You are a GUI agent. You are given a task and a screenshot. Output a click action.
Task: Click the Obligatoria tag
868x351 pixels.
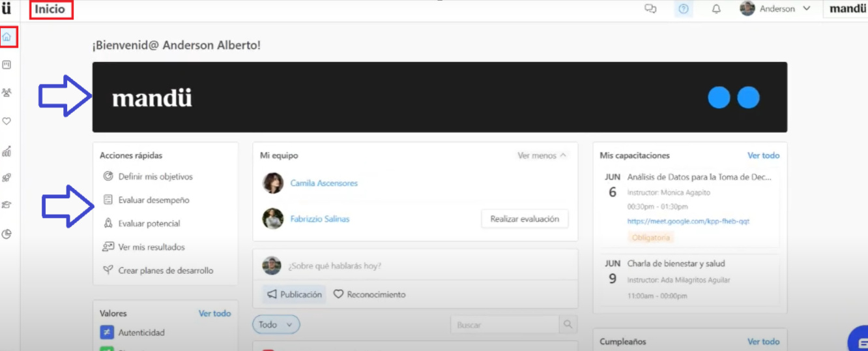point(650,237)
